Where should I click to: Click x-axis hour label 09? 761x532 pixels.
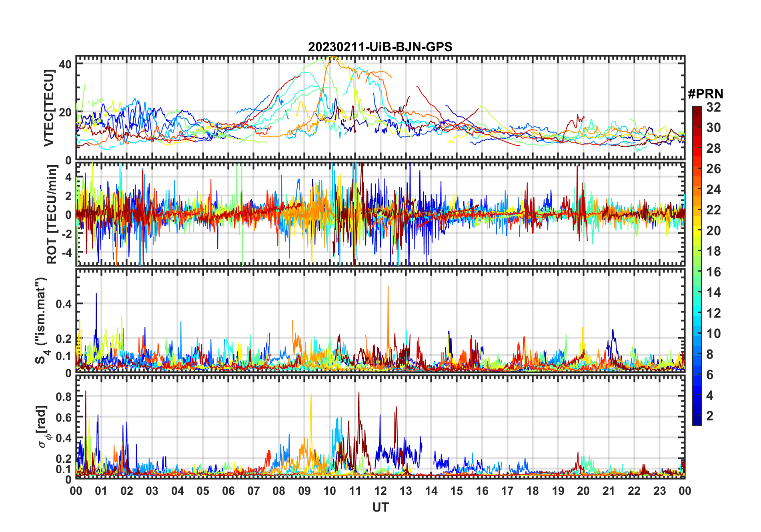(304, 491)
